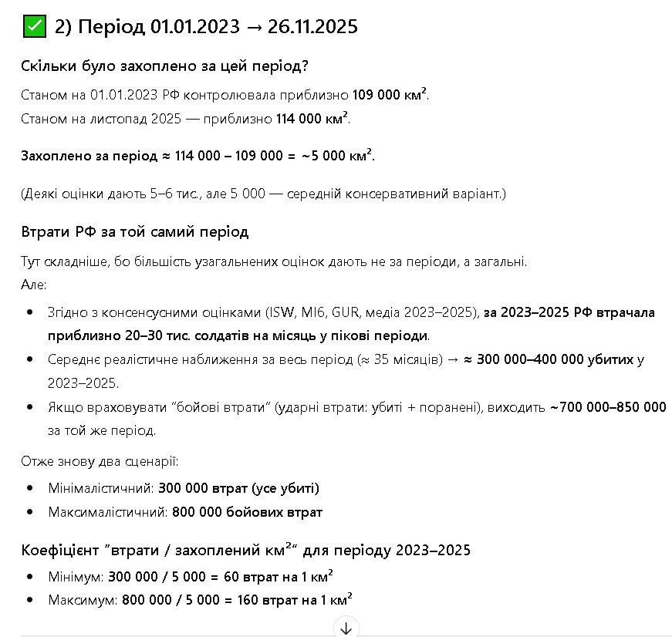Click the bold value "114 000 км²"
Viewport: 672px width, 637px height.
click(312, 119)
